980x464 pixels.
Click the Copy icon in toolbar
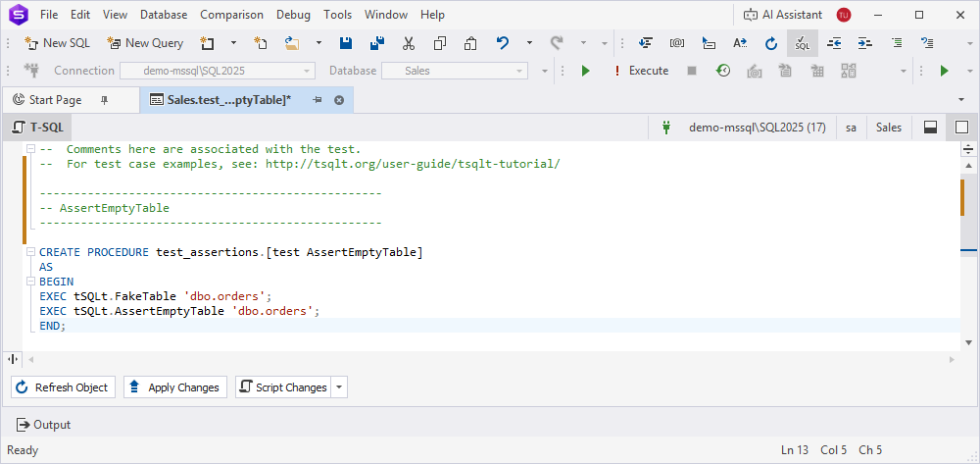click(x=440, y=43)
